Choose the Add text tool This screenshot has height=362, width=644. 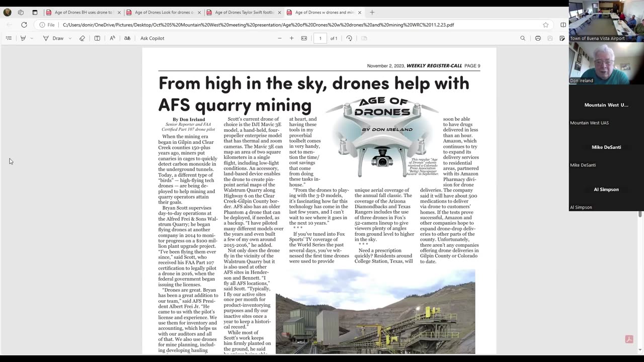point(97,38)
